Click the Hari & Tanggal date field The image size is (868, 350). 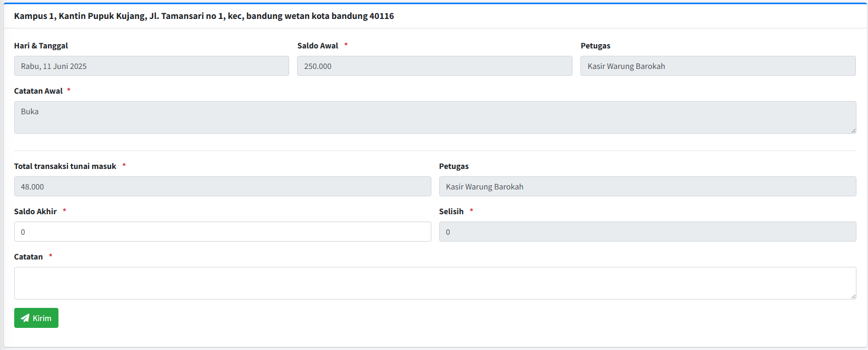151,66
